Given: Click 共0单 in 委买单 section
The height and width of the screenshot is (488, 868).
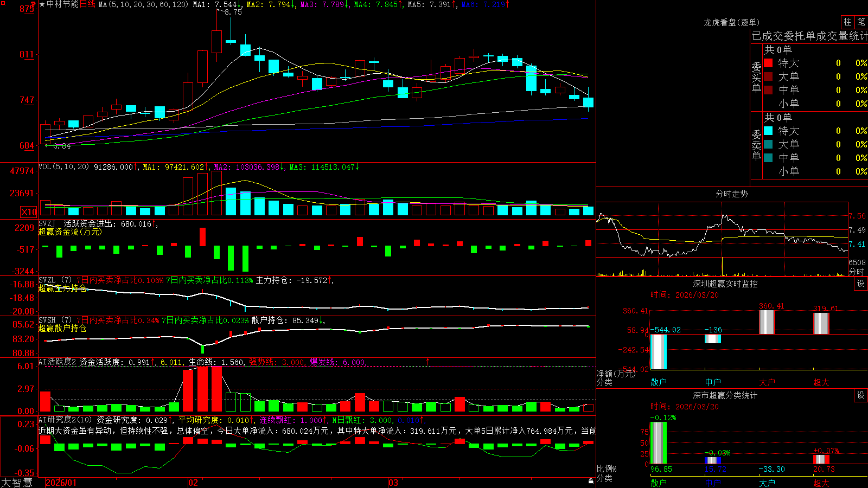Looking at the screenshot, I should pos(778,50).
